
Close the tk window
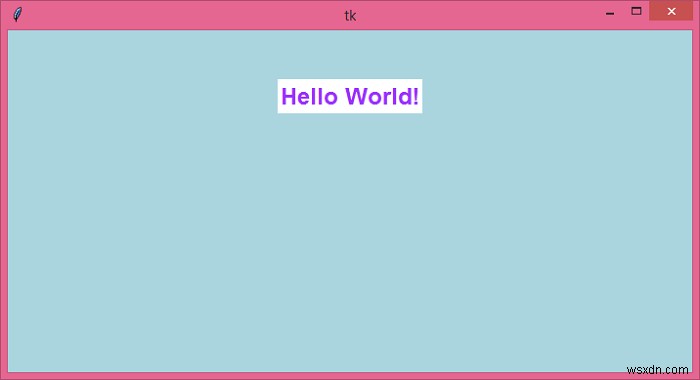point(671,11)
